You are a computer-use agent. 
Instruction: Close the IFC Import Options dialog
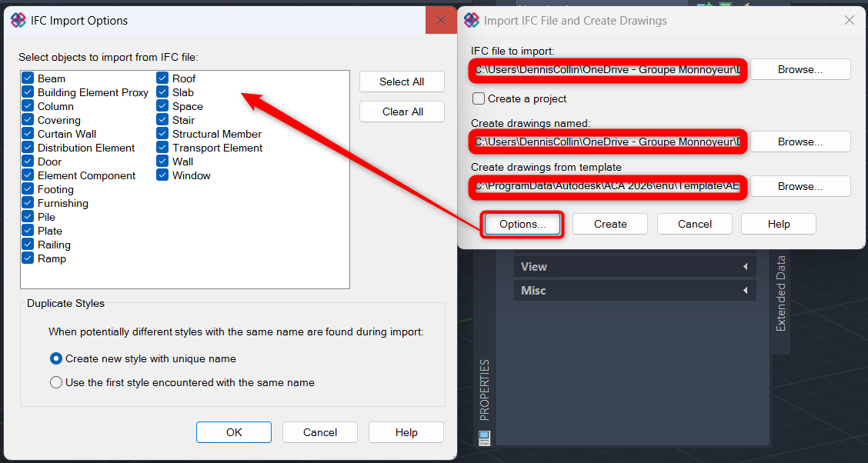click(x=441, y=21)
